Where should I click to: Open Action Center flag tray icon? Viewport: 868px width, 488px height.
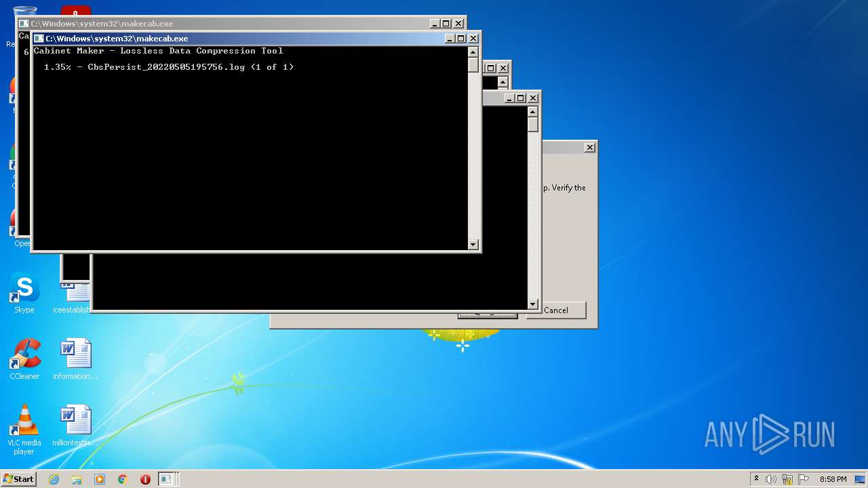(x=804, y=479)
